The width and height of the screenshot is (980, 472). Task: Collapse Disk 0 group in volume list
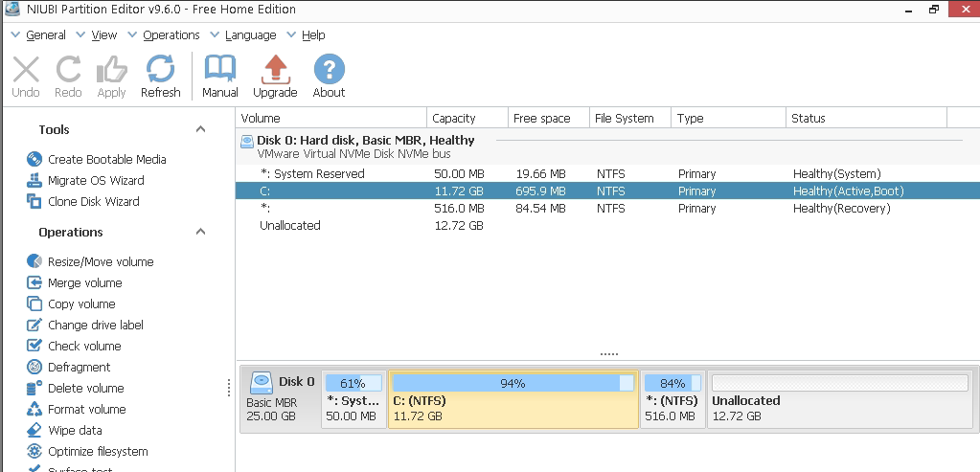click(x=246, y=141)
